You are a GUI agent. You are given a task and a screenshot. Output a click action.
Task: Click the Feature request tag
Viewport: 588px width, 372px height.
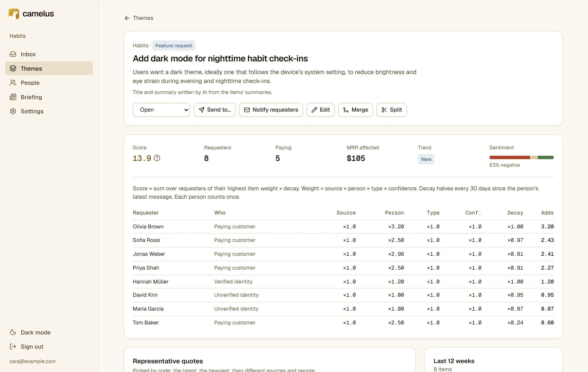pos(174,46)
